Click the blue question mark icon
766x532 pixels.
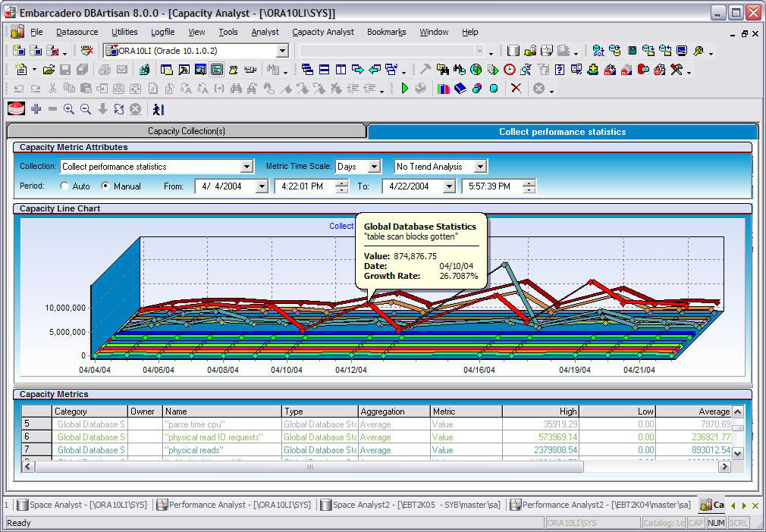click(560, 70)
